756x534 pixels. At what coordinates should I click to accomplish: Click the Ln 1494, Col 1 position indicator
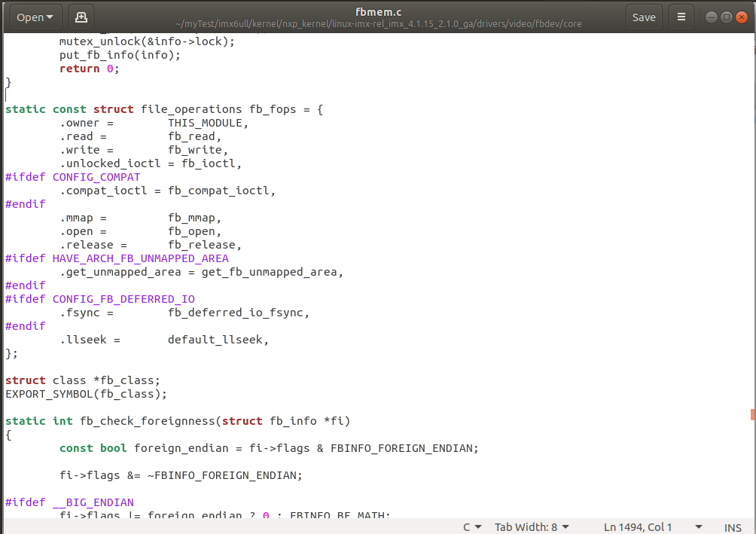coord(637,526)
